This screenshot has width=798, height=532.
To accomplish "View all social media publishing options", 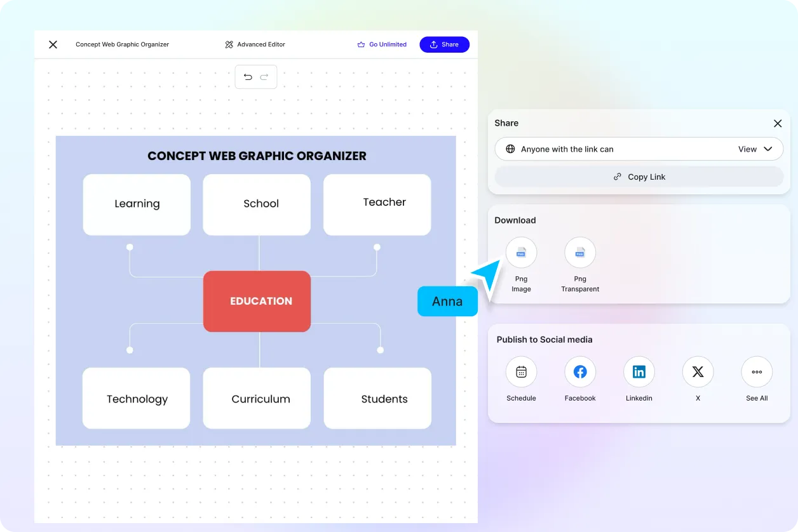I will [756, 371].
